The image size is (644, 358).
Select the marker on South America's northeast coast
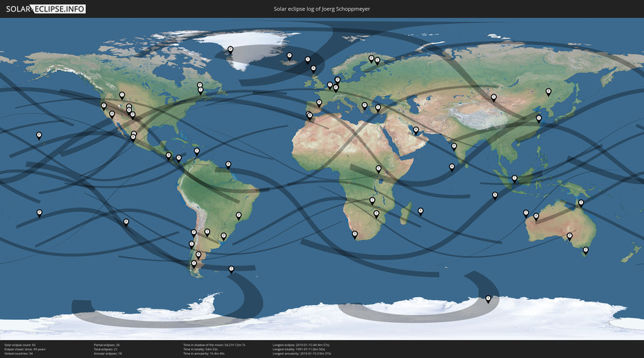(228, 165)
